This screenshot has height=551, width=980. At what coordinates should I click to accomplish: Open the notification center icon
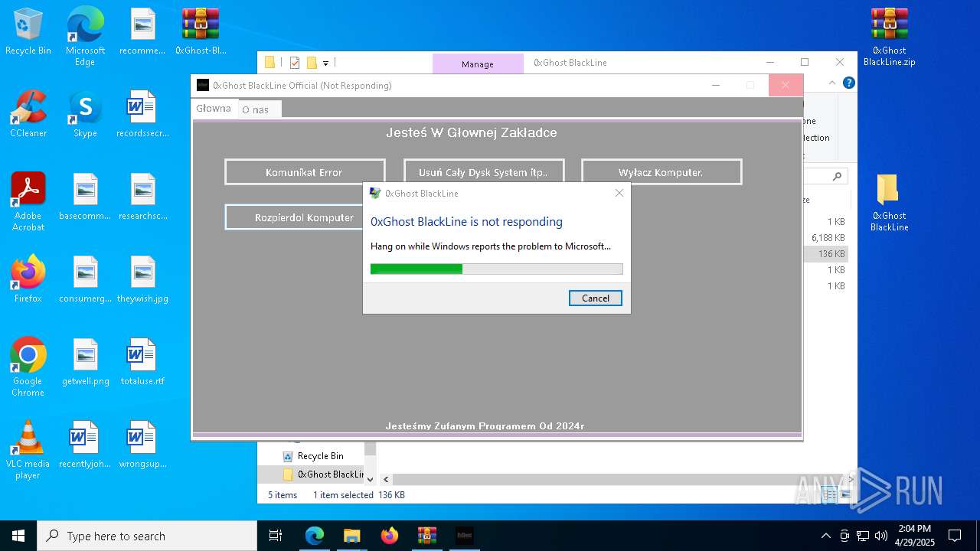click(955, 536)
